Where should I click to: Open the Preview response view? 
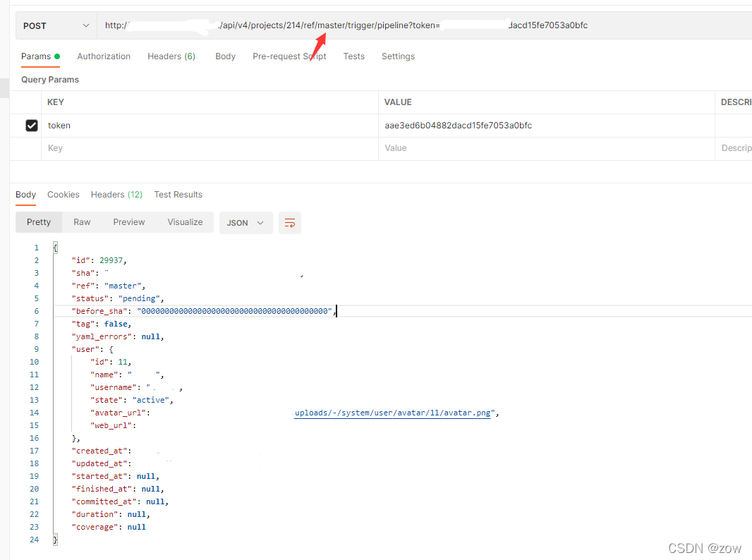128,221
